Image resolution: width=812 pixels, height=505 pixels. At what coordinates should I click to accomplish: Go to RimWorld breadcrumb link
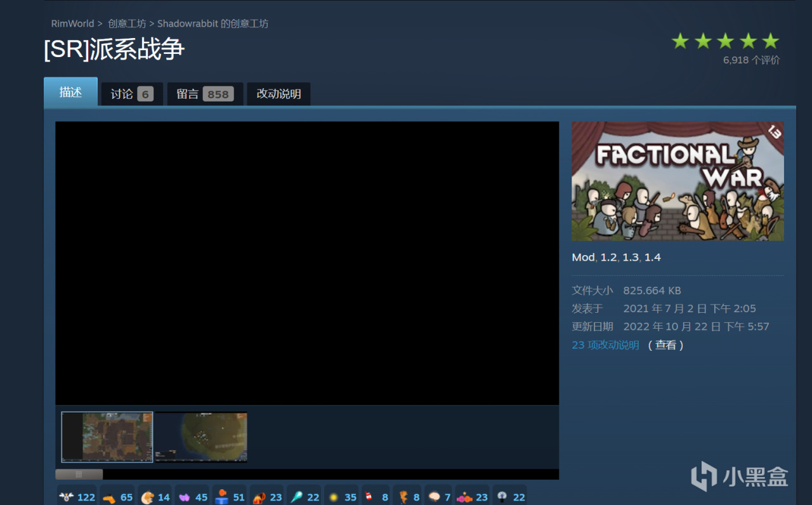pyautogui.click(x=72, y=23)
